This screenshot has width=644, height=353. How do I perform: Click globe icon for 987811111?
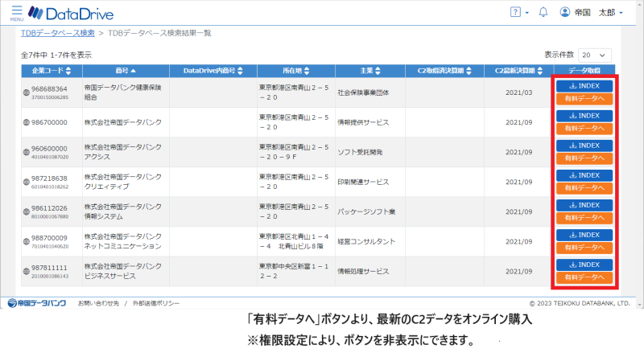(27, 271)
